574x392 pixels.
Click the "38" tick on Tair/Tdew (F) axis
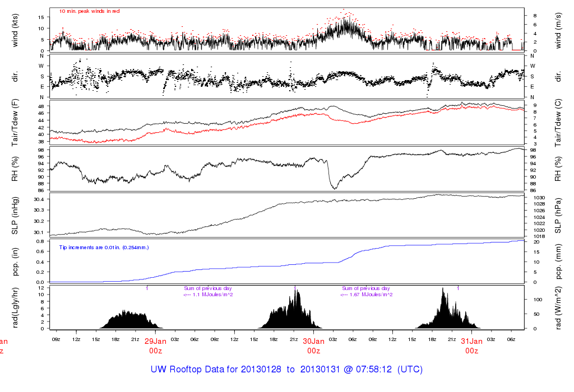(41, 142)
